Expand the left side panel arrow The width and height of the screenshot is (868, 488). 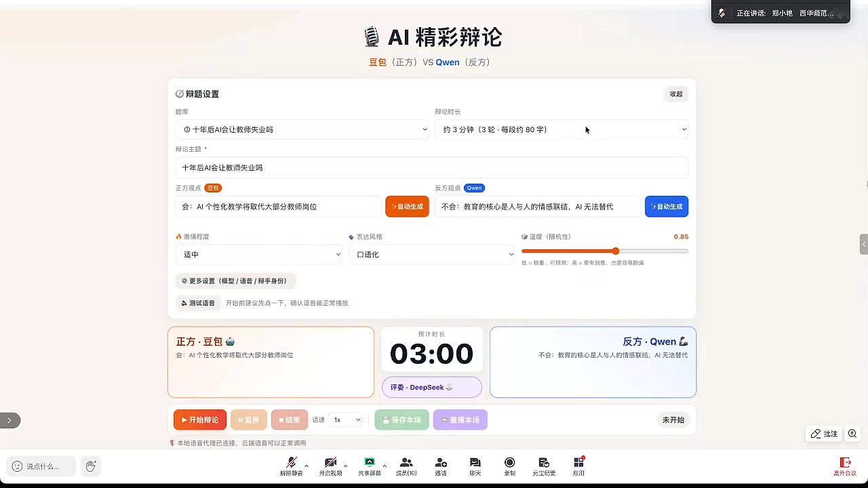click(9, 421)
